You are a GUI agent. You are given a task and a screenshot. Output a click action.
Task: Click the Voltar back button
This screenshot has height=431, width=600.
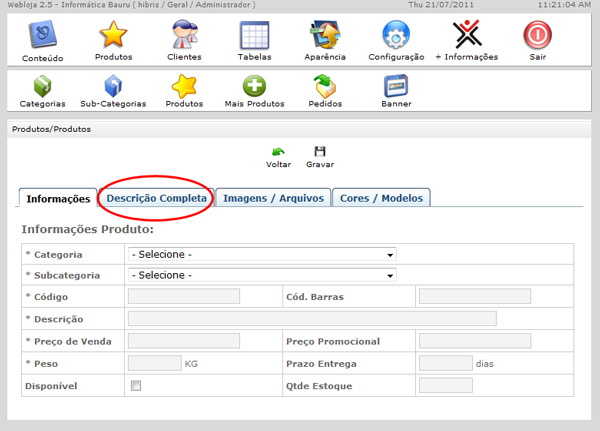279,156
